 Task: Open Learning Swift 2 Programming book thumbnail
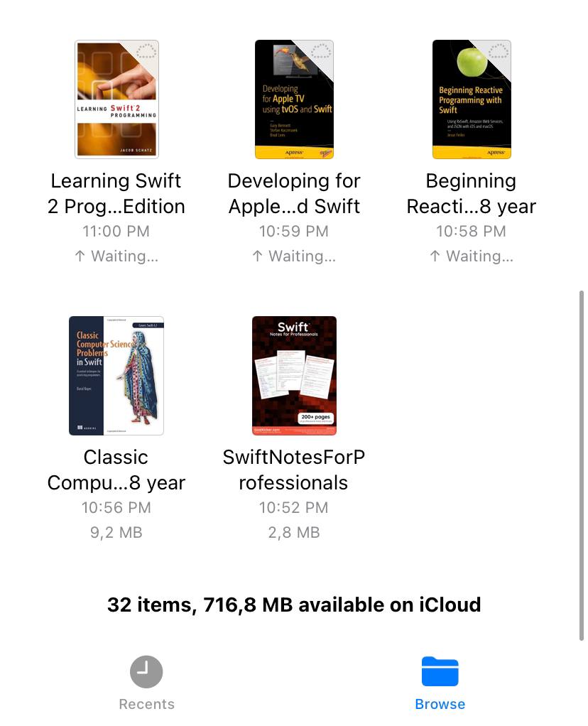(116, 99)
